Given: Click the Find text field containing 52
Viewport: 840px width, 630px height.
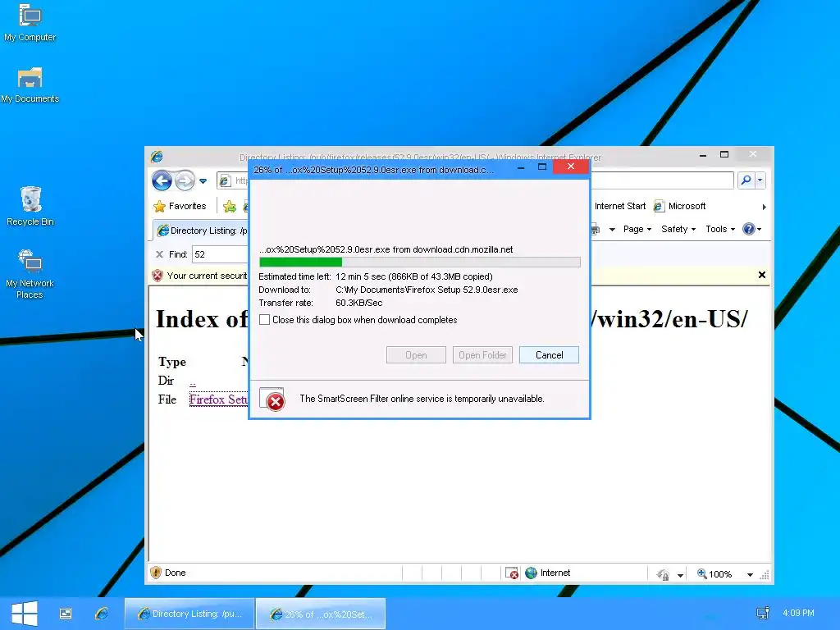Looking at the screenshot, I should (220, 254).
